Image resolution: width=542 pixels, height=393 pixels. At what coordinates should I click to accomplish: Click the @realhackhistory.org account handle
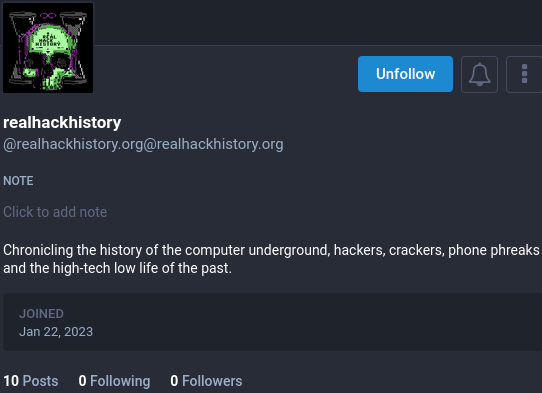tap(143, 144)
